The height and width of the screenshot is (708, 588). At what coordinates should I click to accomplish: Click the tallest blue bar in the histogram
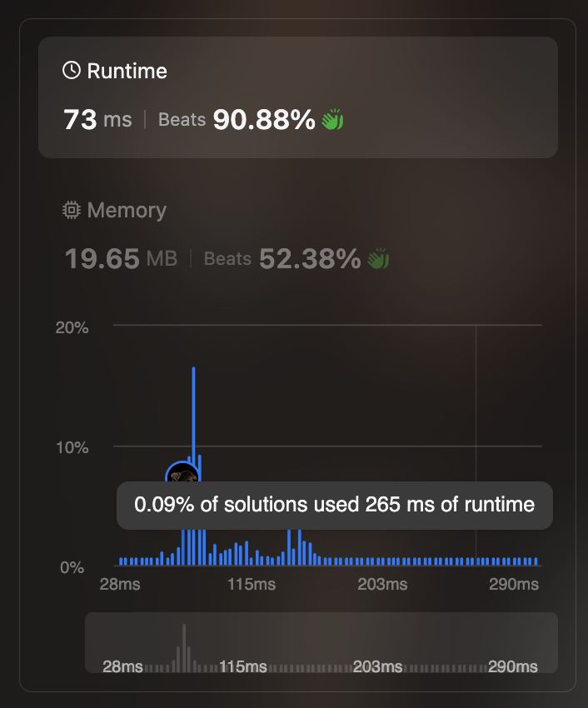pyautogui.click(x=193, y=465)
